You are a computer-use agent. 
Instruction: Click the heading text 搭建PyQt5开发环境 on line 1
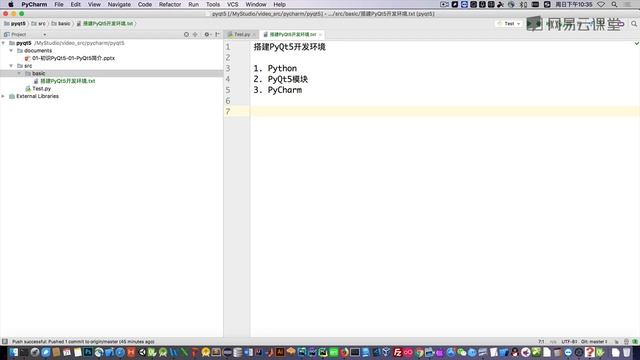(289, 47)
